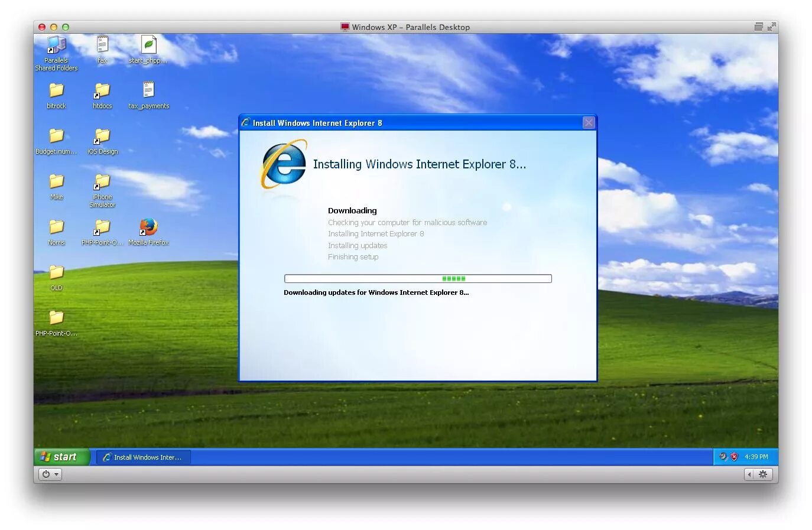The width and height of the screenshot is (812, 530).
Task: Open the Parallels power button dropdown
Action: click(x=50, y=474)
